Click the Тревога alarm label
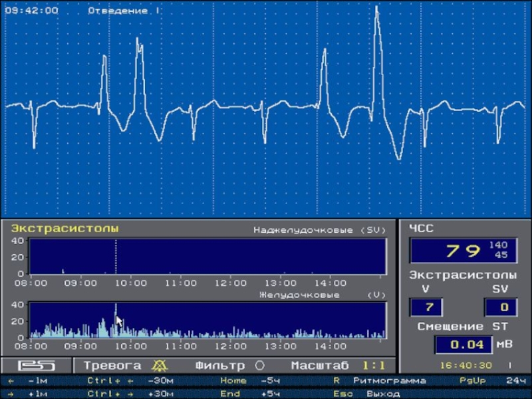The height and width of the screenshot is (399, 532). pyautogui.click(x=112, y=365)
